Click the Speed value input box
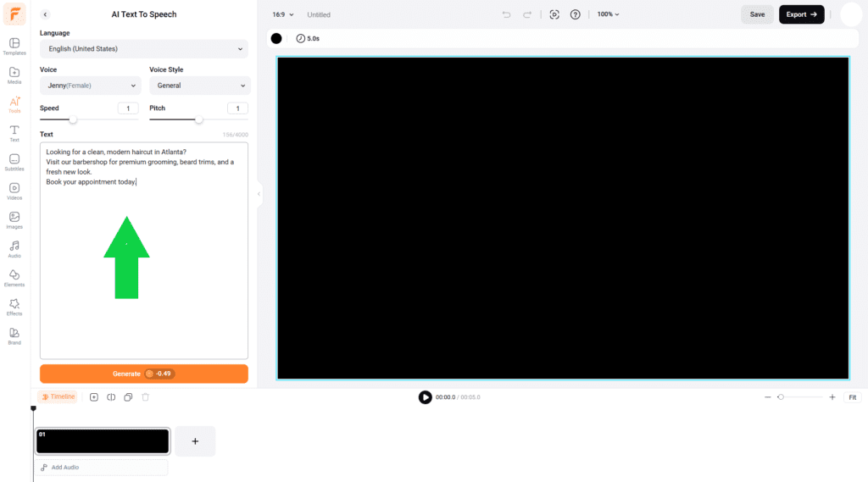Screen dimensions: 868x482 (x=128, y=108)
